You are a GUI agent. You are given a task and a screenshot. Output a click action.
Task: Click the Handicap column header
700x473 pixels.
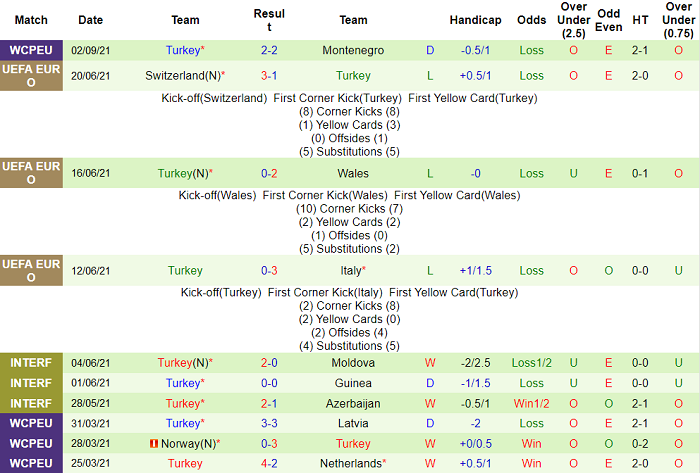tap(475, 20)
